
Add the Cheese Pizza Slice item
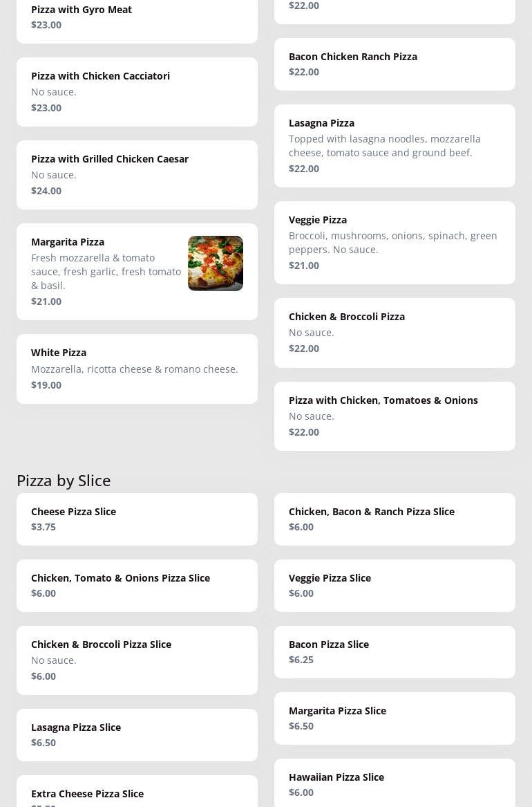137,519
